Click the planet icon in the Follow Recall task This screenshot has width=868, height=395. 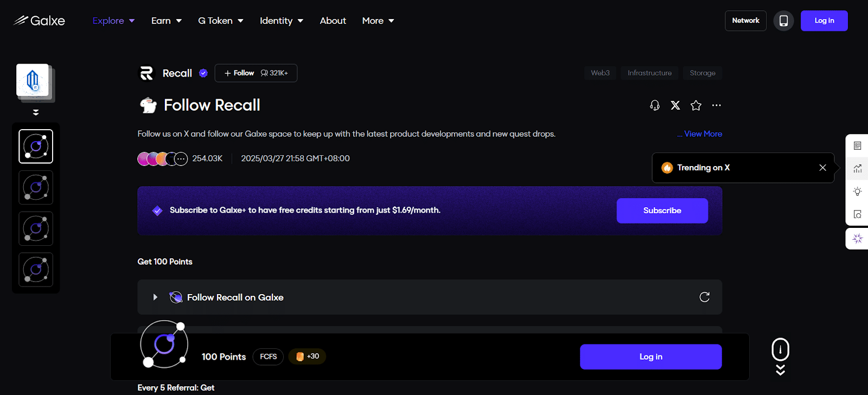click(x=176, y=297)
